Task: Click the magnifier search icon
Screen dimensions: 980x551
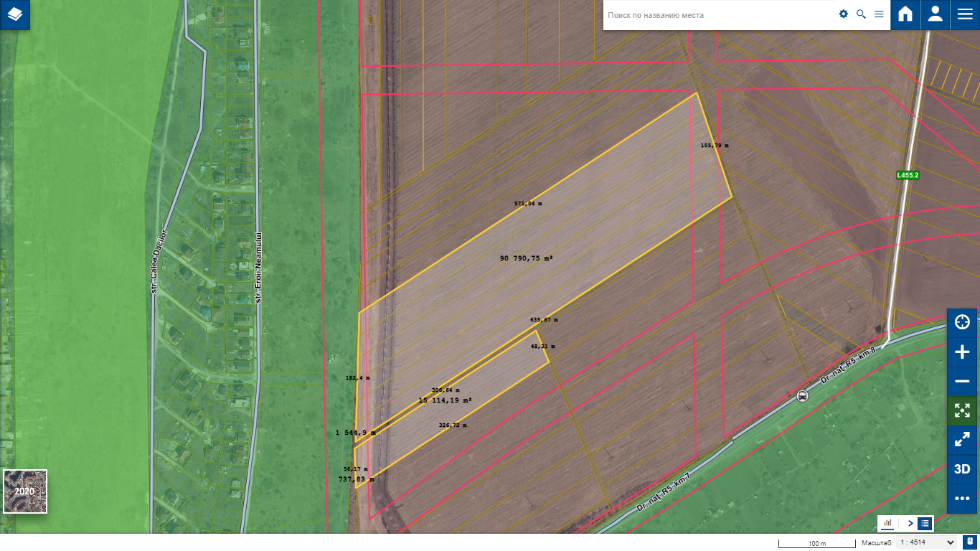Action: coord(861,14)
